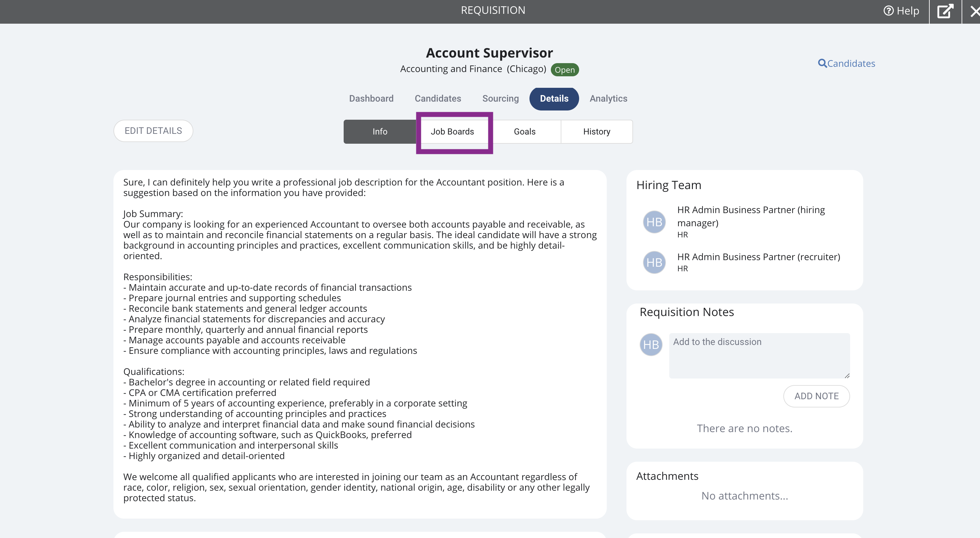Show the Goals sub-tab
This screenshot has height=538, width=980.
(524, 132)
